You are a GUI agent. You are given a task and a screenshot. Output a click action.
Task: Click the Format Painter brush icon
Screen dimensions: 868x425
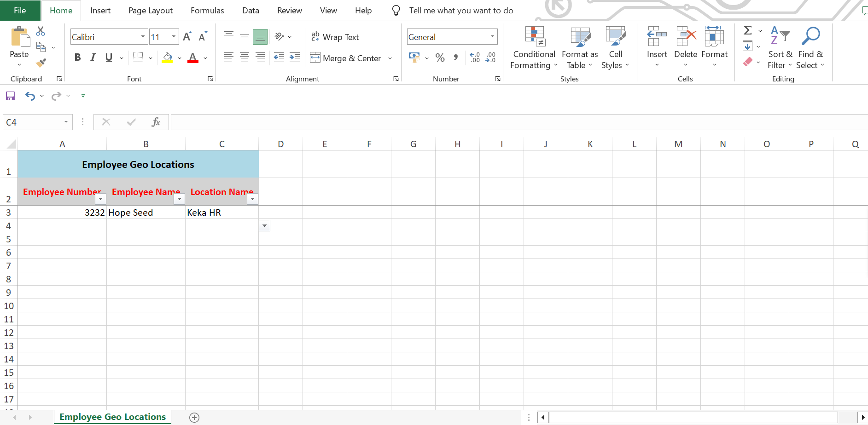coord(41,63)
